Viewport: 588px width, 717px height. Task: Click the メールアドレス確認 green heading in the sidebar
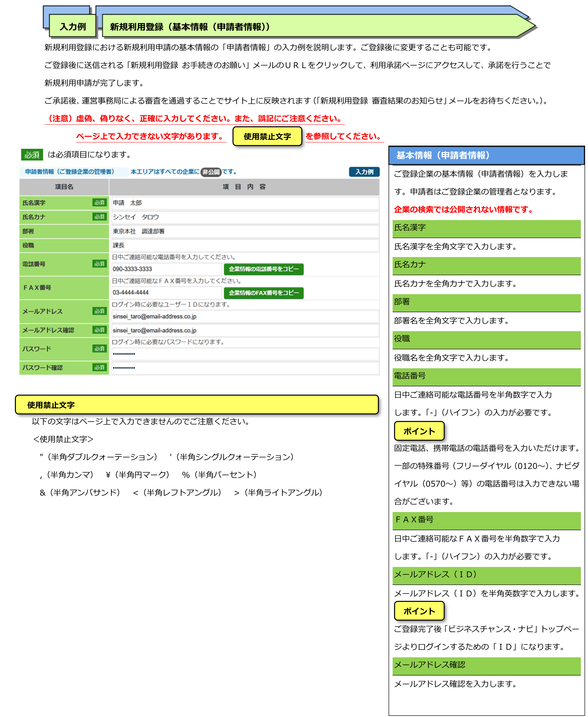tap(486, 666)
